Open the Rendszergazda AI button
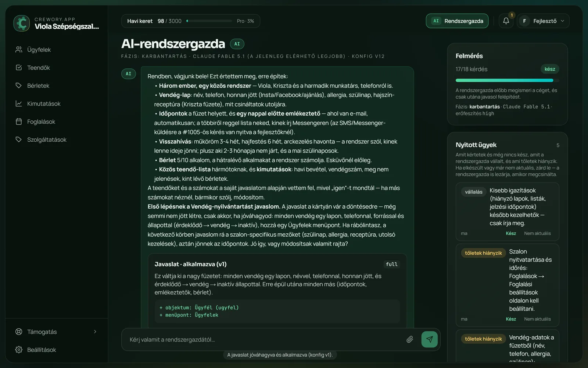Image resolution: width=588 pixels, height=368 pixels. pos(457,21)
